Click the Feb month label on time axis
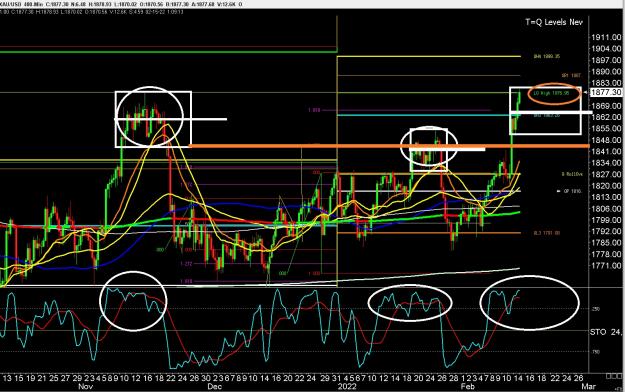 [468, 386]
